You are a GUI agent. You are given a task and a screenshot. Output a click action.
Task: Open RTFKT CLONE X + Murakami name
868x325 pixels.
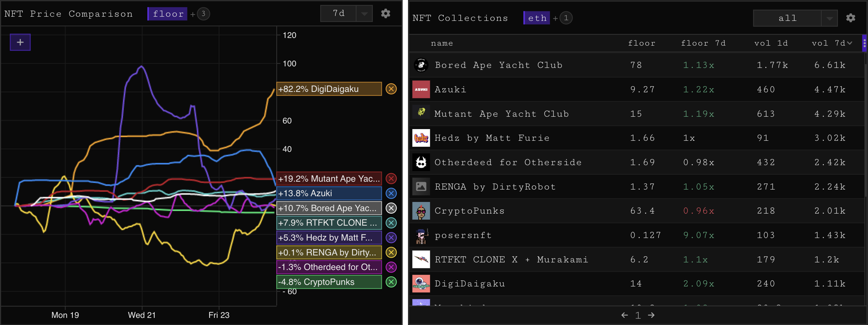click(x=511, y=260)
